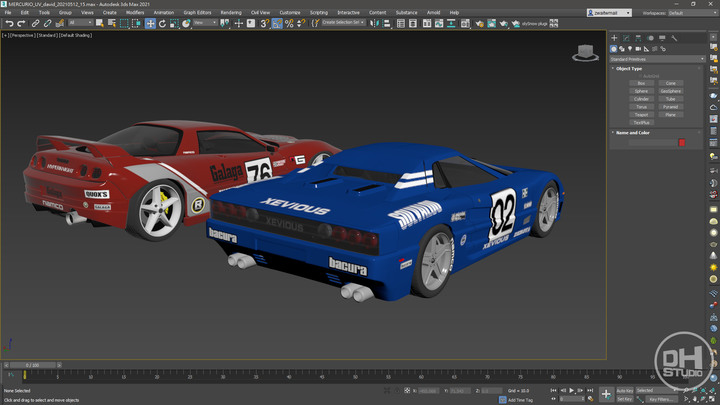Switch to the Utilities wrench tab
This screenshot has width=720, height=405.
(674, 38)
